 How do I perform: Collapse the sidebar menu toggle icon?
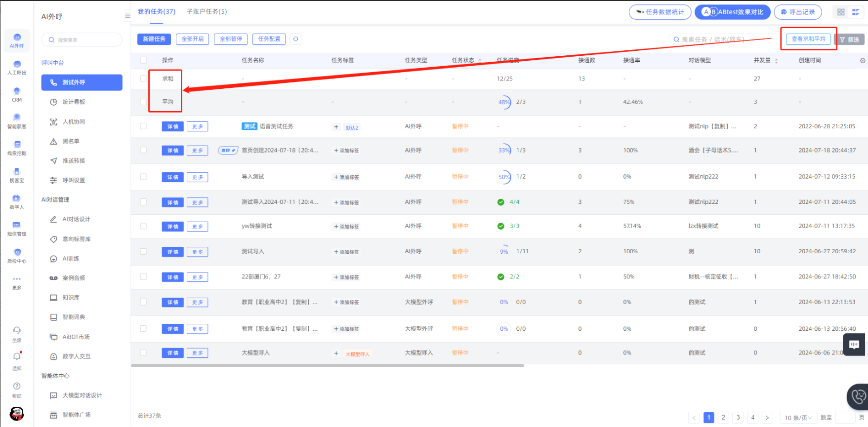tap(127, 16)
